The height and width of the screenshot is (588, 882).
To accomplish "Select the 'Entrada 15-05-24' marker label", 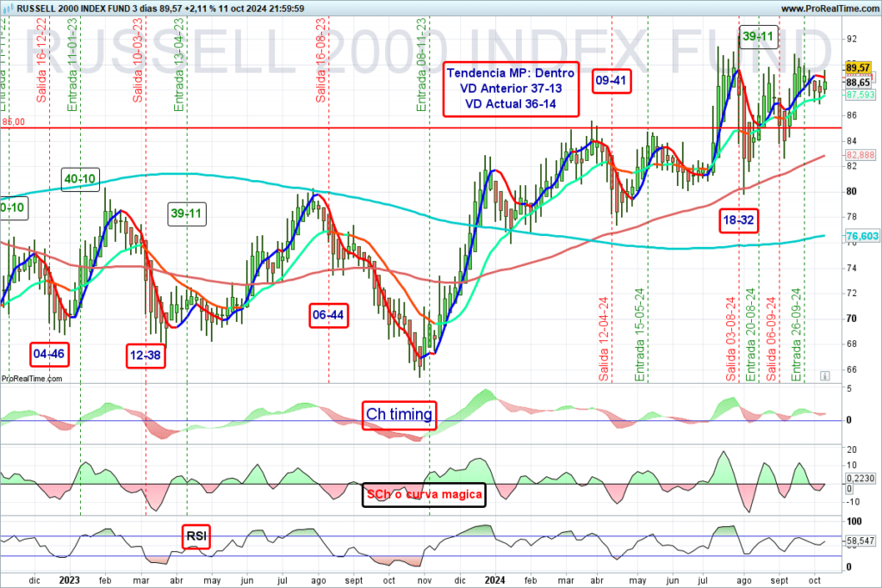I will point(640,335).
